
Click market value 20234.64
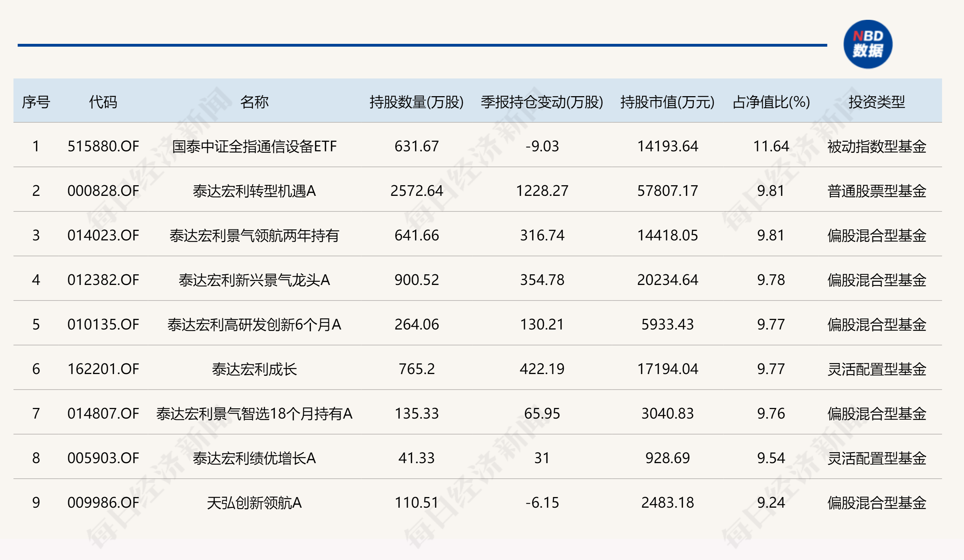(x=668, y=280)
